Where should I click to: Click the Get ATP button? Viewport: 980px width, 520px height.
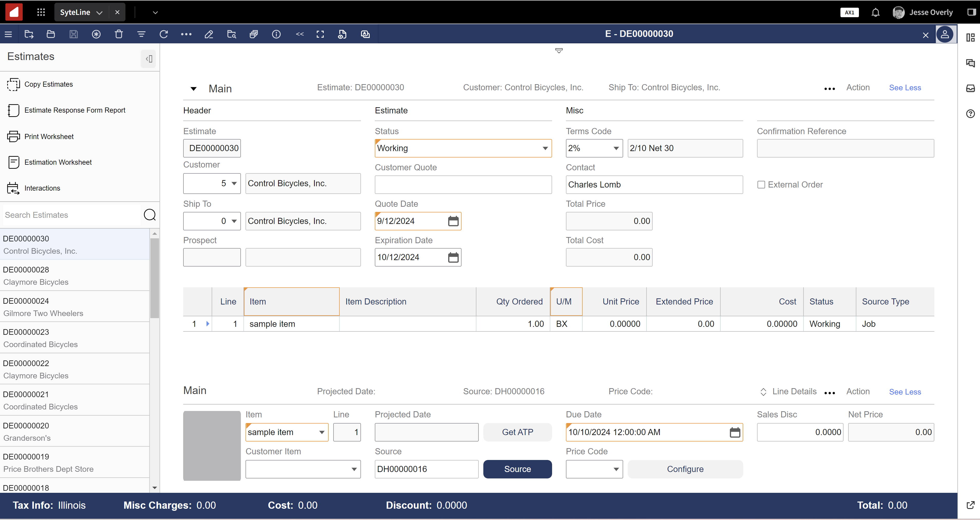[x=517, y=432]
